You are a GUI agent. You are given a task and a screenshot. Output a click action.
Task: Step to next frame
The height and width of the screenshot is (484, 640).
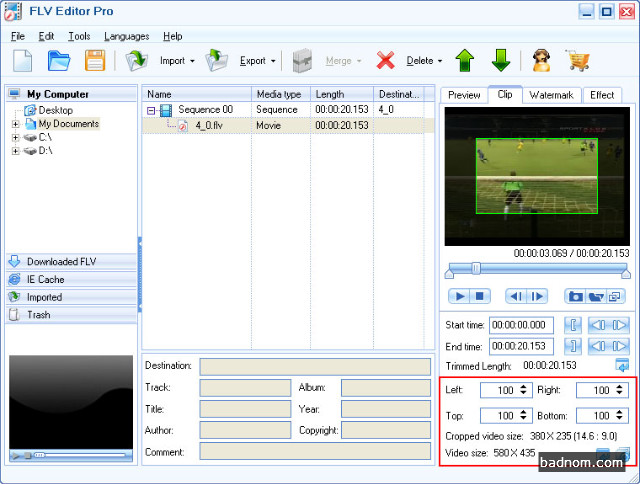pyautogui.click(x=537, y=296)
